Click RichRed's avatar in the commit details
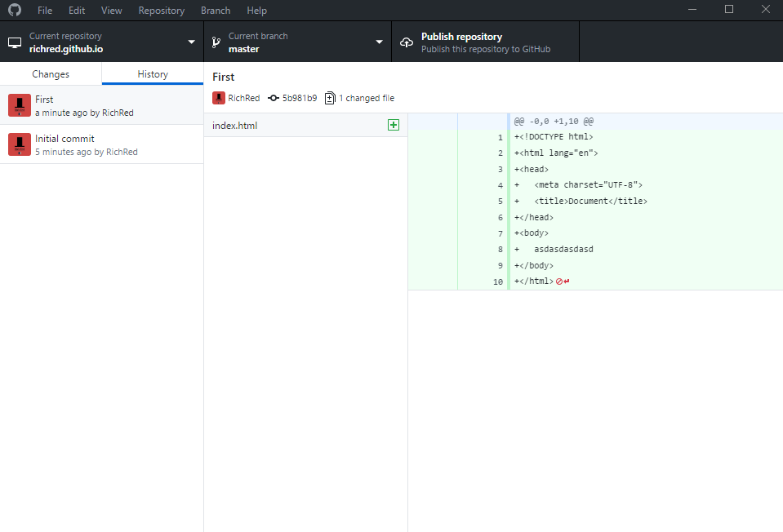 pos(218,97)
